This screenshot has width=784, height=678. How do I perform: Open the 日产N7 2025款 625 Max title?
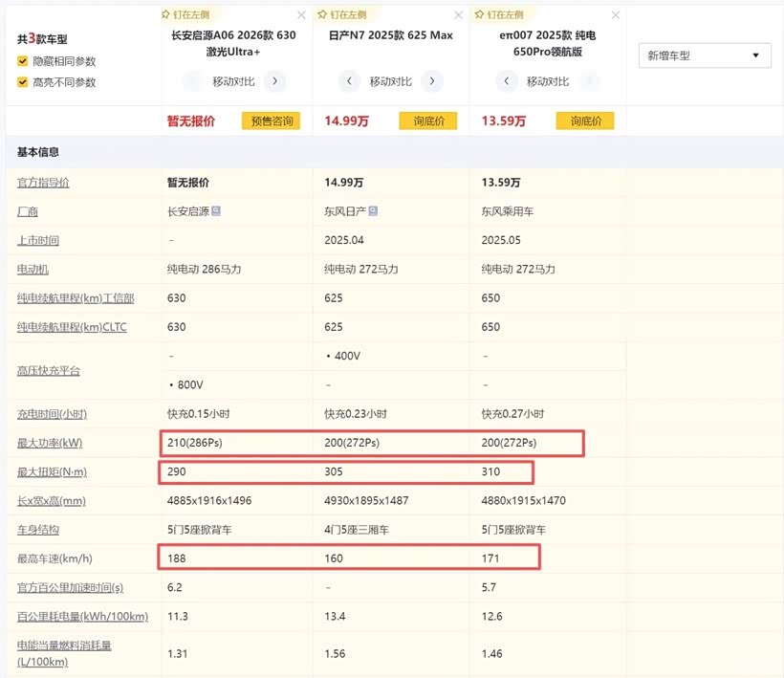point(390,36)
